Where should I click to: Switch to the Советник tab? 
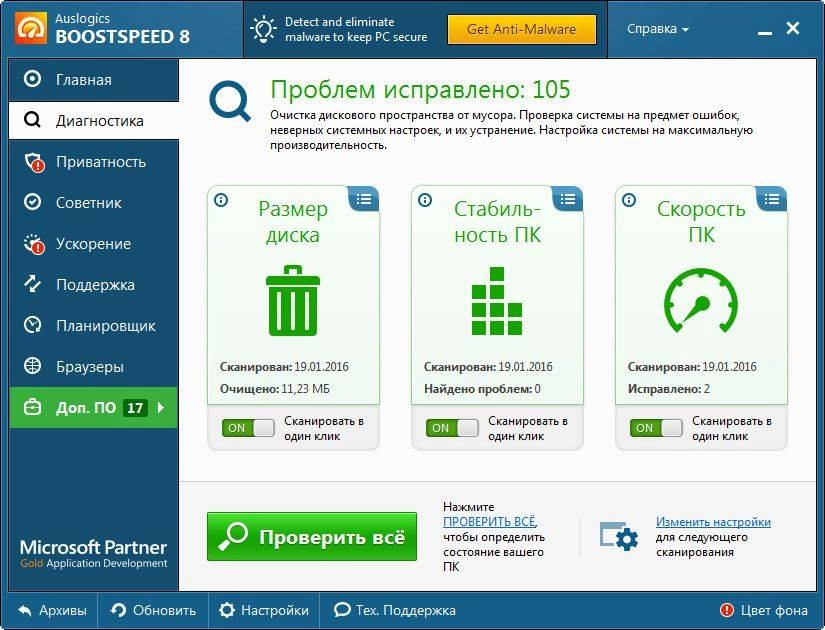pos(94,203)
